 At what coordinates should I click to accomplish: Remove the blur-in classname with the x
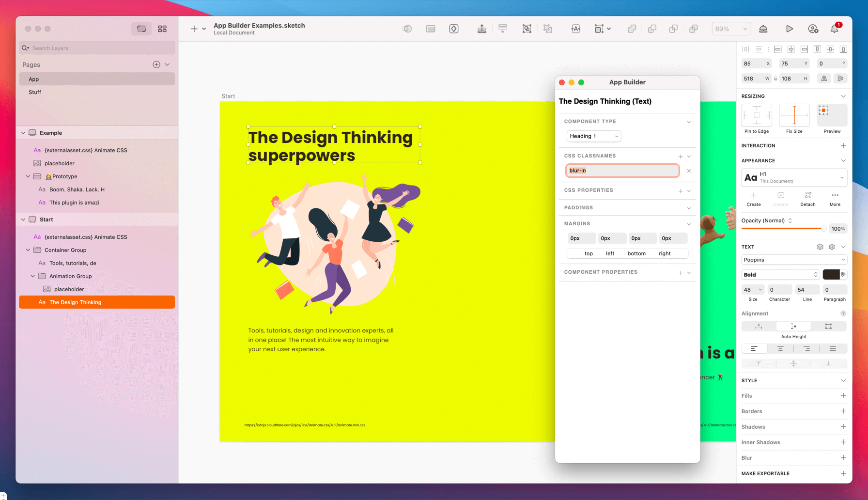tap(689, 171)
